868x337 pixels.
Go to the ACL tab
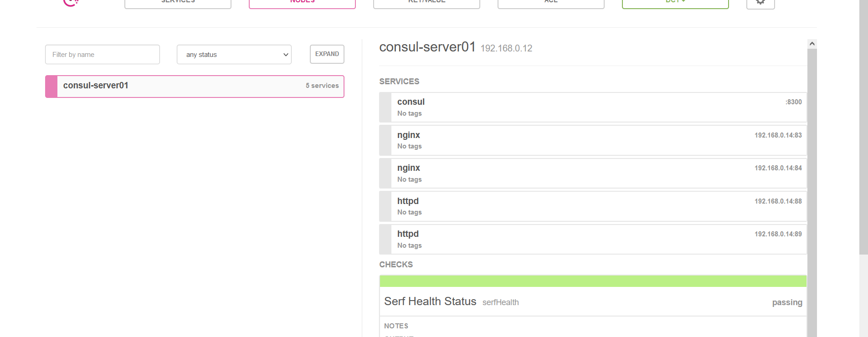(x=551, y=3)
